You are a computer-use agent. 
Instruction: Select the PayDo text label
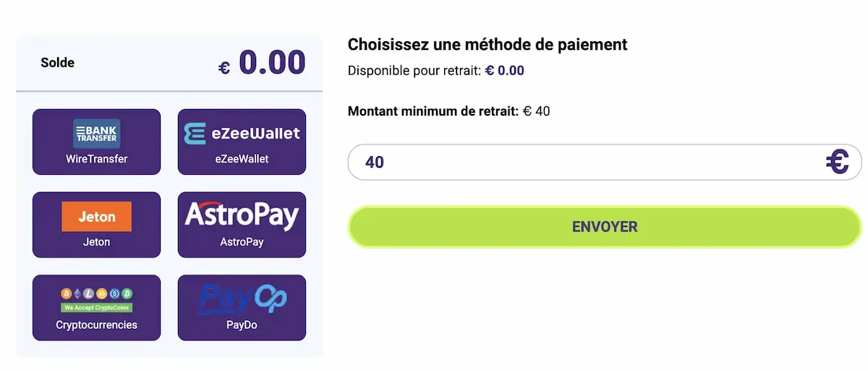[x=242, y=325]
